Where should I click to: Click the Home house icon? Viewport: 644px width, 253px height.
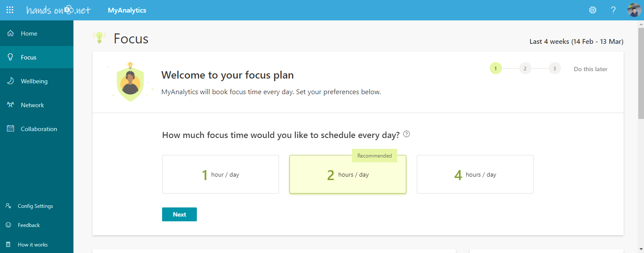coord(11,33)
